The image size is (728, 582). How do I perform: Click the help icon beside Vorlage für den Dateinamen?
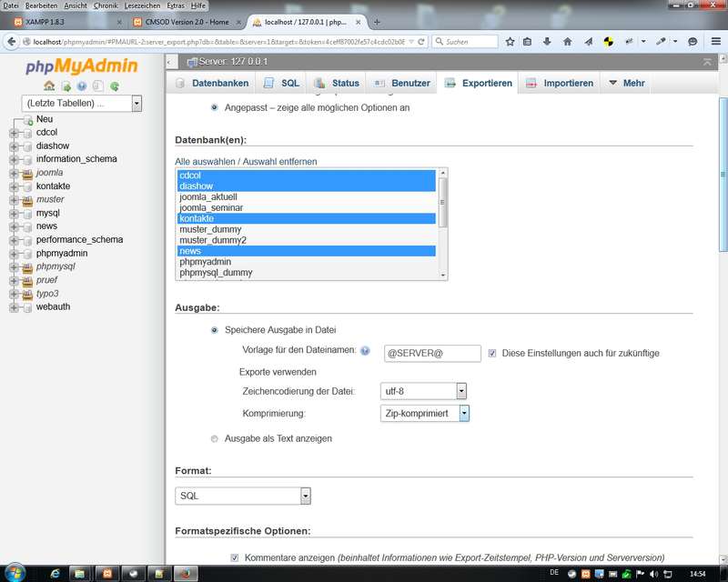(365, 352)
